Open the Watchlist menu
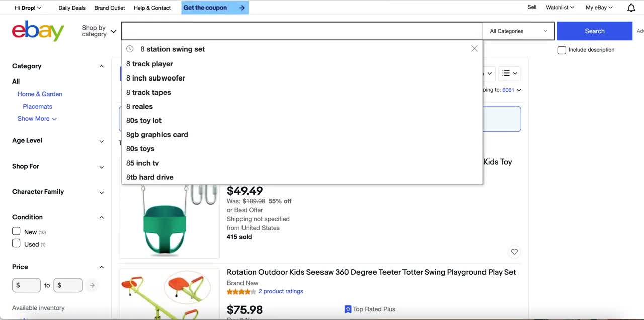 click(x=560, y=8)
